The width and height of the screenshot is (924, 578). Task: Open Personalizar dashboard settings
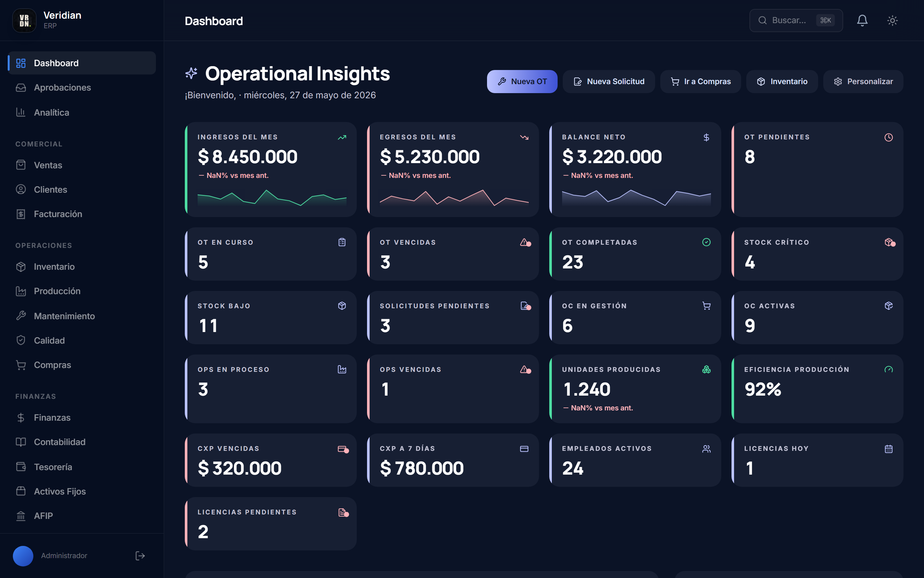tap(863, 82)
